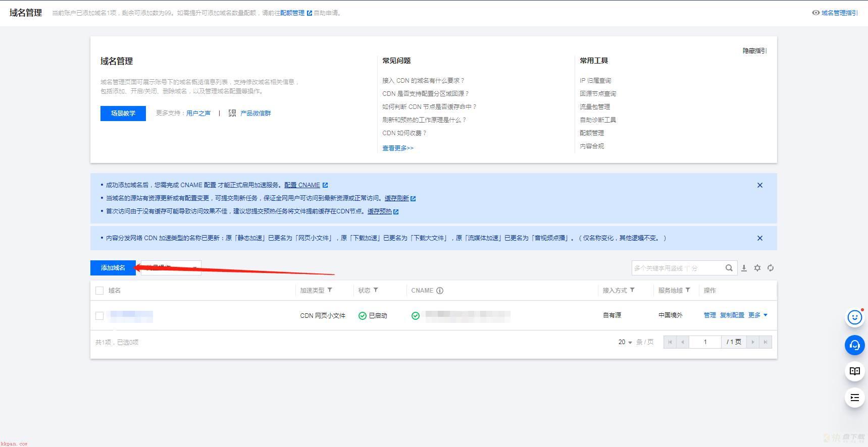Open the 接入方式 column filter
Viewport: 868px width, 447px height.
click(632, 290)
